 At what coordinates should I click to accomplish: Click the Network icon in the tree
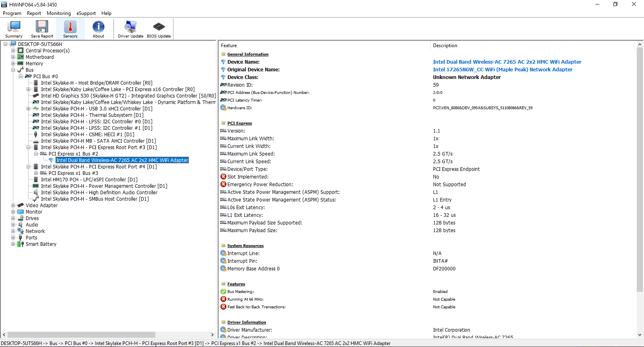tap(21, 231)
